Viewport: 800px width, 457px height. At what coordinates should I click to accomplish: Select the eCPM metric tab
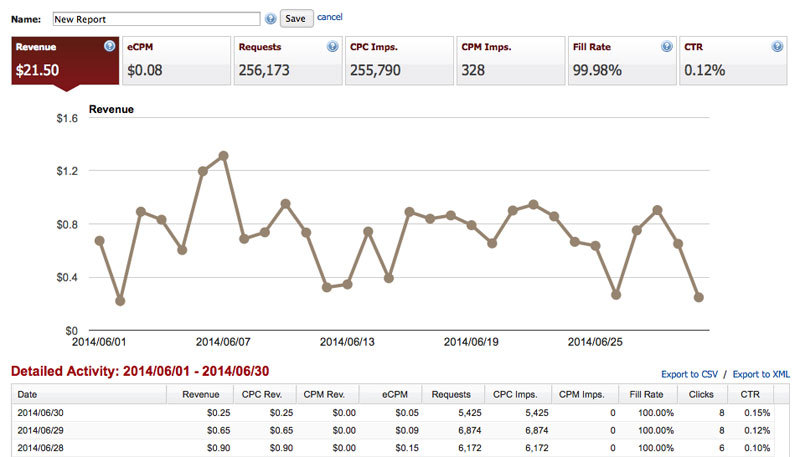coord(177,60)
